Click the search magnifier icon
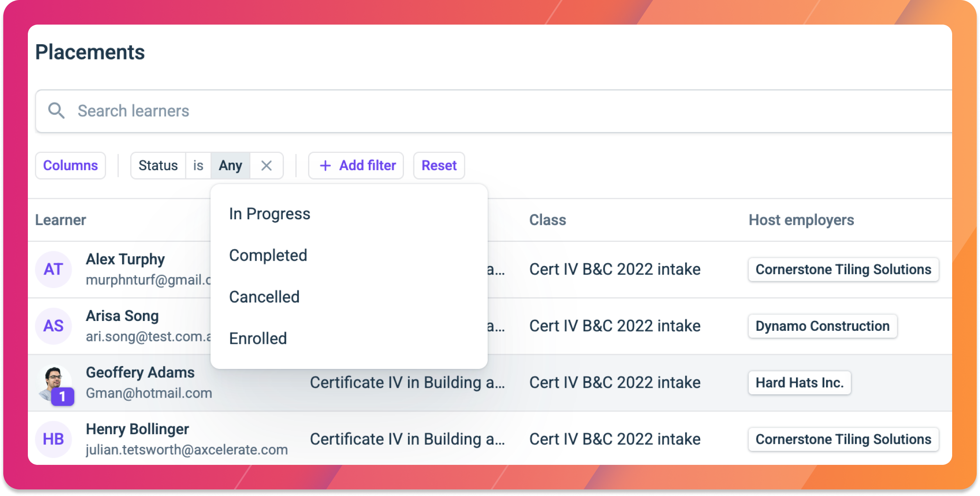Viewport: 980px width, 496px height. click(56, 111)
